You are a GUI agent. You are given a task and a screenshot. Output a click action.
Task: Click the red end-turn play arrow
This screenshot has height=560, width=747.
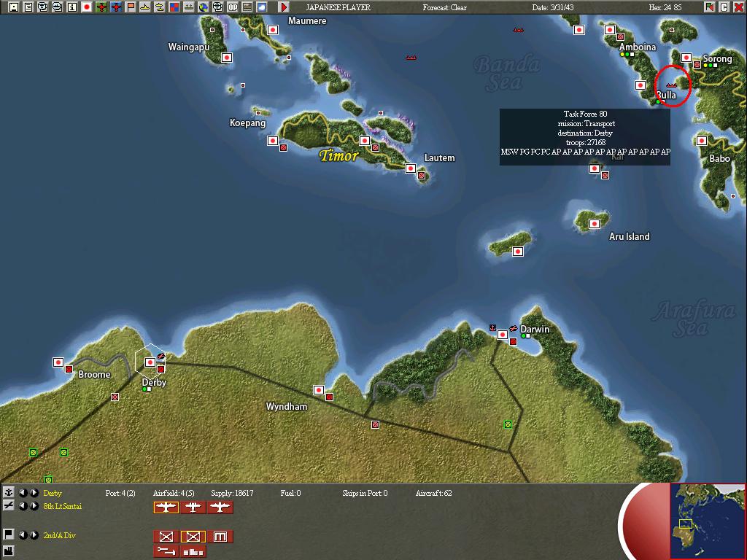(284, 7)
